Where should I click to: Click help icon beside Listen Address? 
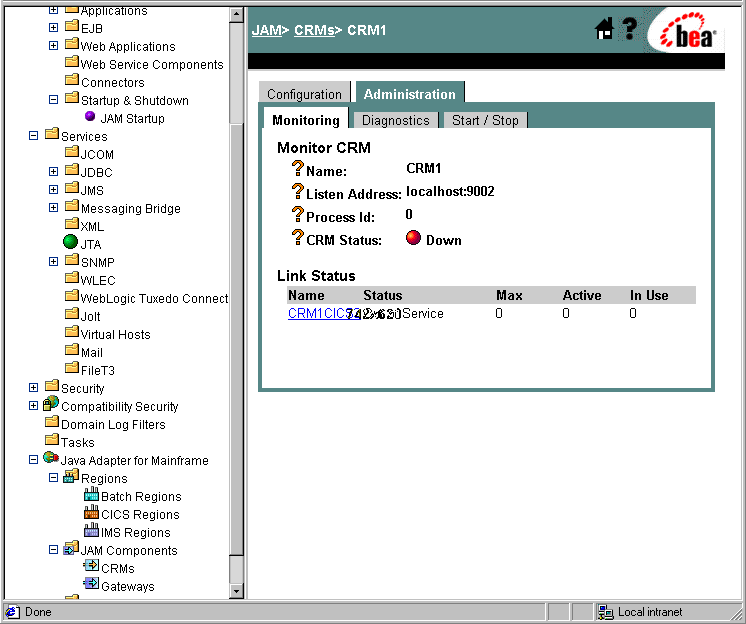(x=297, y=191)
